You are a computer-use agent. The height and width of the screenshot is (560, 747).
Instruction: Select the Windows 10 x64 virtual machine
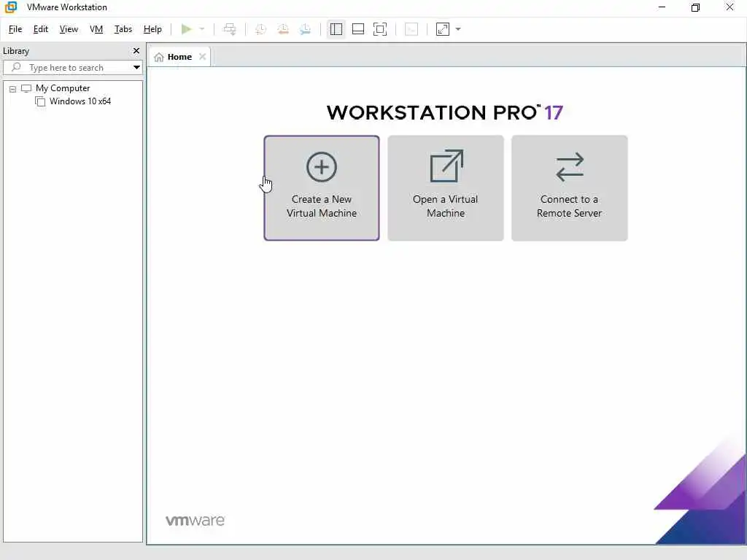(80, 101)
